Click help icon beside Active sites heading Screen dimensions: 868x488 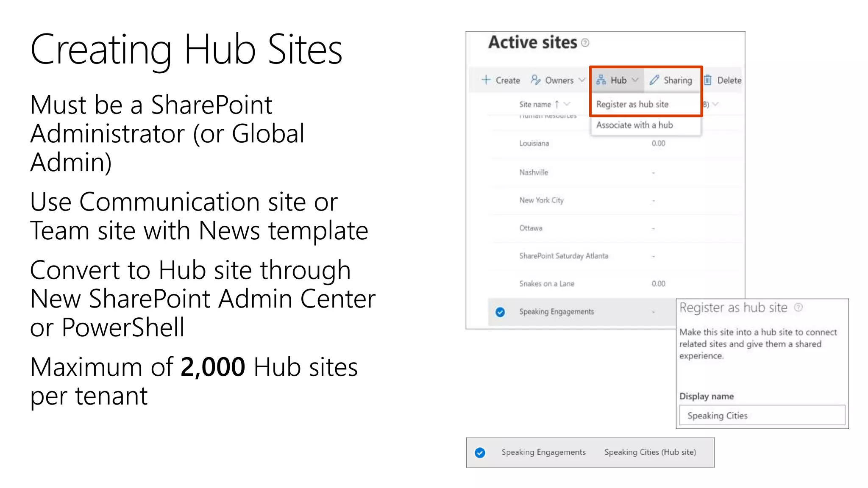pos(585,43)
